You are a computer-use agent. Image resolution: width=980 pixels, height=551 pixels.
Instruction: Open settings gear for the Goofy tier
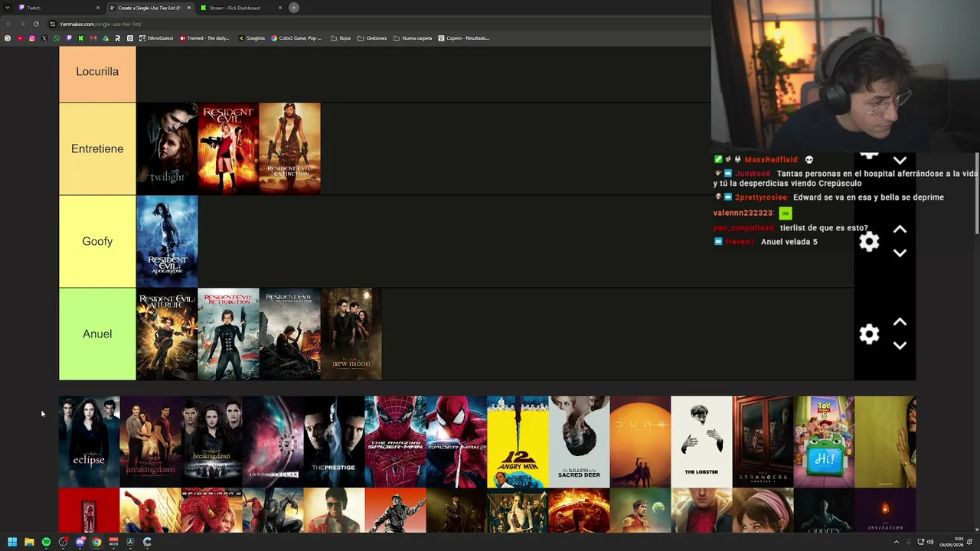point(869,242)
